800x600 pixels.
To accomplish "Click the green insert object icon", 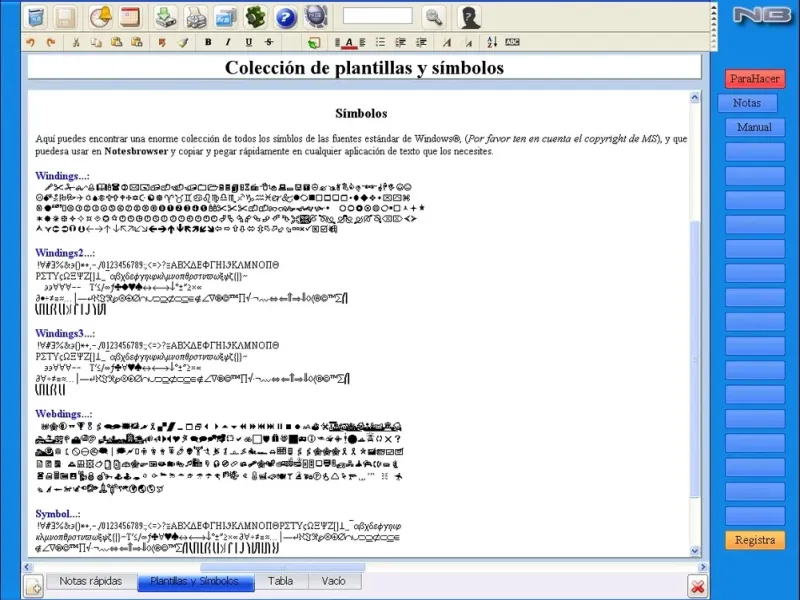I will [314, 42].
